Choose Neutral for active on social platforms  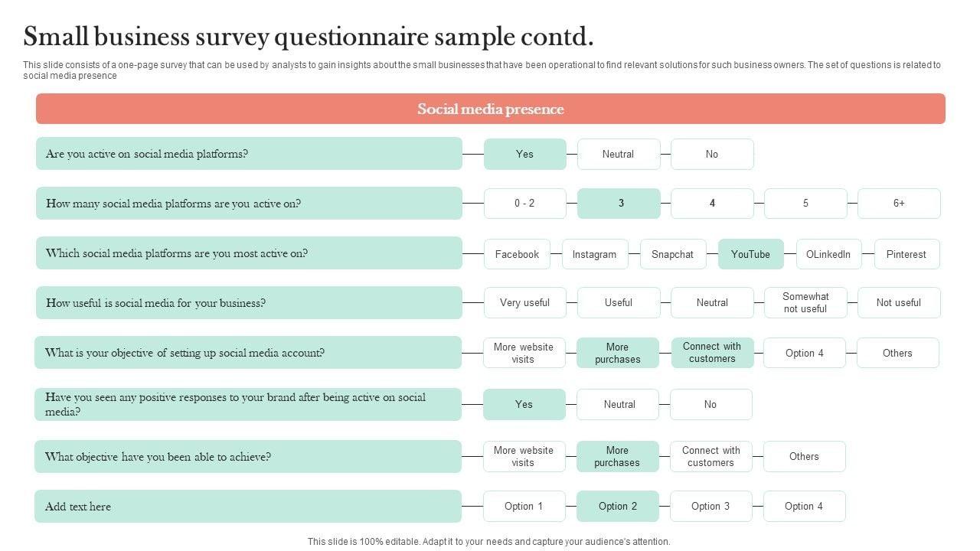618,154
